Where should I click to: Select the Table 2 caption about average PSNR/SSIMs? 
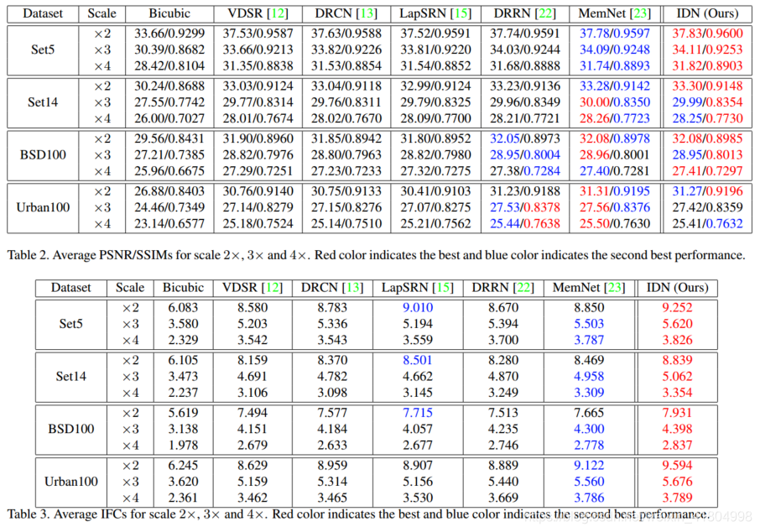[376, 255]
